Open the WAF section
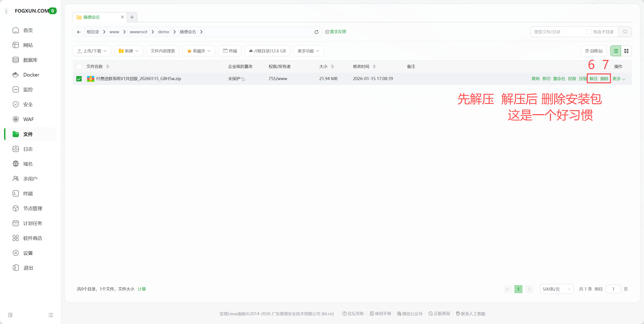 pos(28,119)
